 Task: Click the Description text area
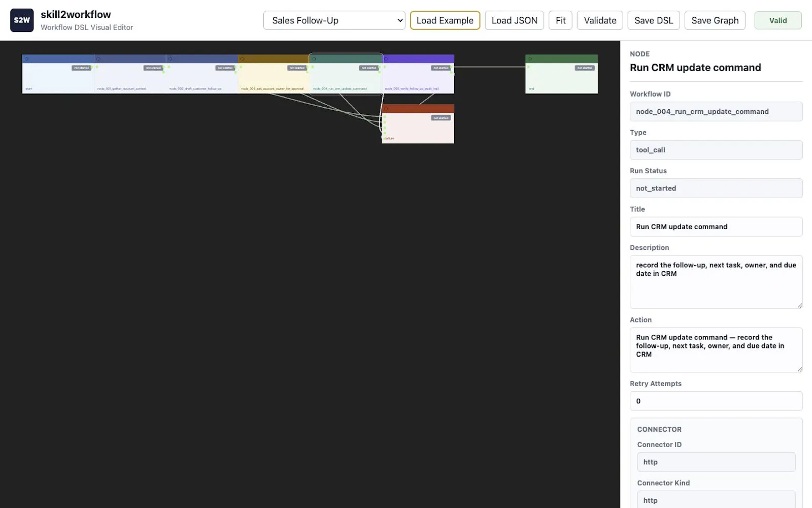[x=716, y=282]
